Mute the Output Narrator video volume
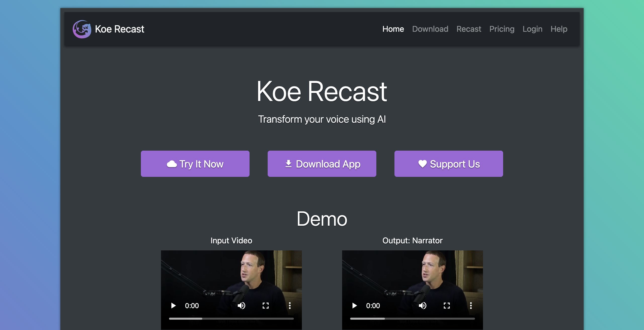 423,306
